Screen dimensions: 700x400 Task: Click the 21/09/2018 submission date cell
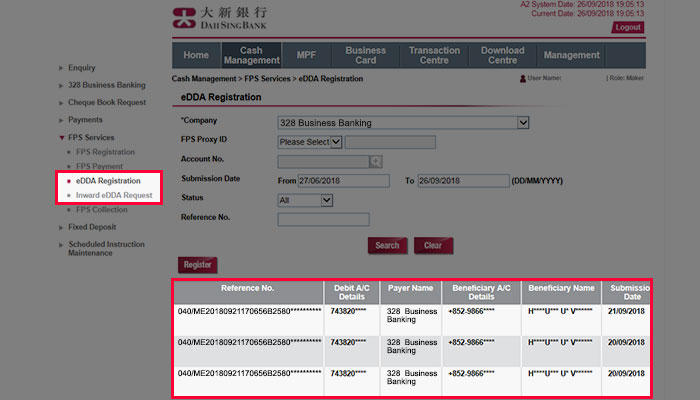tap(626, 311)
